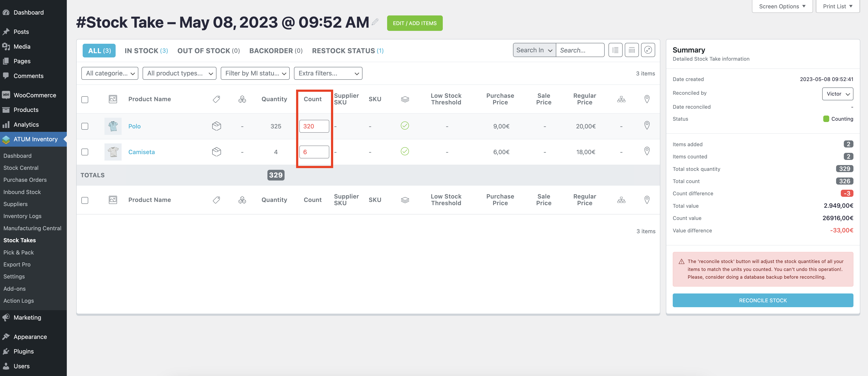
Task: Click the full screen expand icon
Action: pyautogui.click(x=648, y=50)
